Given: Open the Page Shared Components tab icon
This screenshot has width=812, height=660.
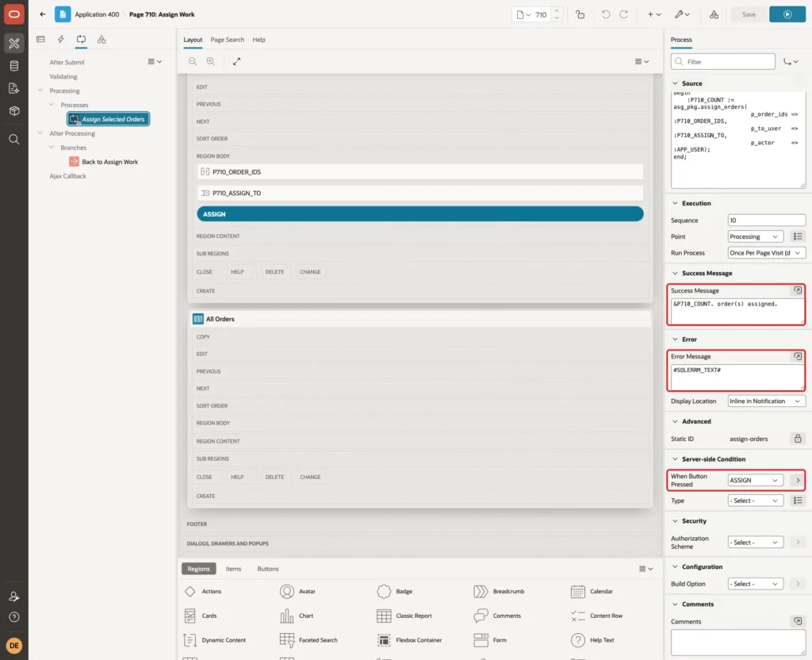Looking at the screenshot, I should click(101, 40).
